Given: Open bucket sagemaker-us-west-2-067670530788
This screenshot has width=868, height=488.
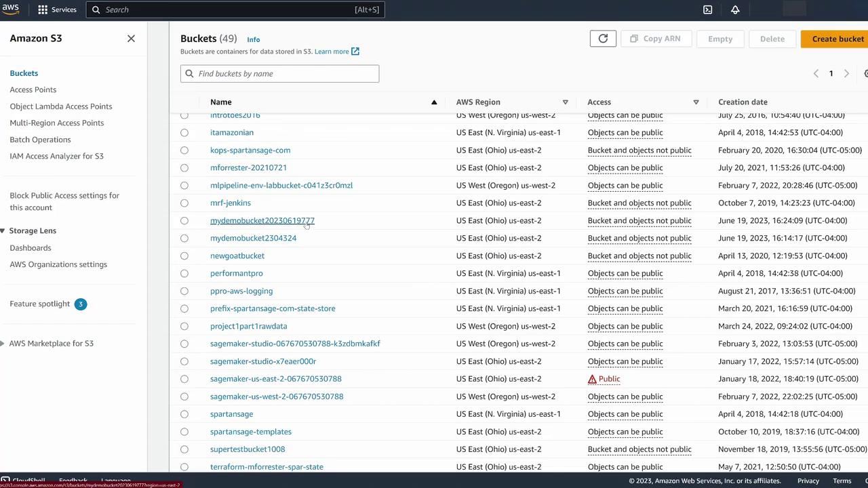Looking at the screenshot, I should [x=277, y=396].
